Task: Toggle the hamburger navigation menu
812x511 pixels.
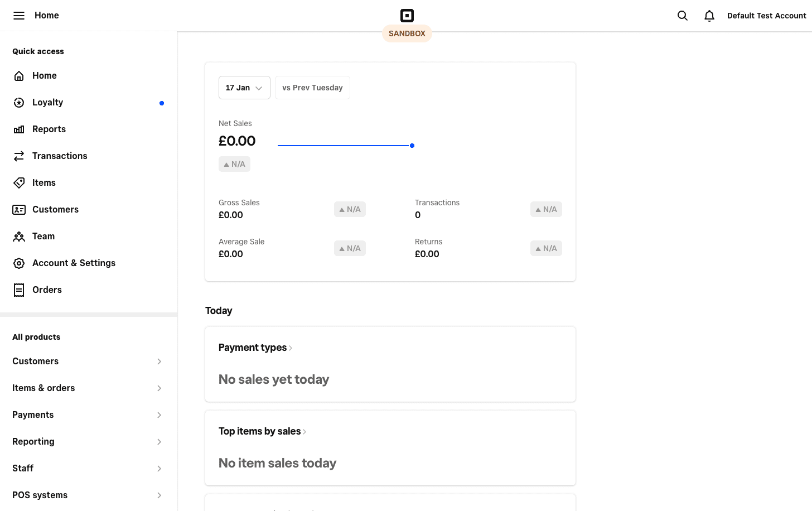Action: [19, 15]
